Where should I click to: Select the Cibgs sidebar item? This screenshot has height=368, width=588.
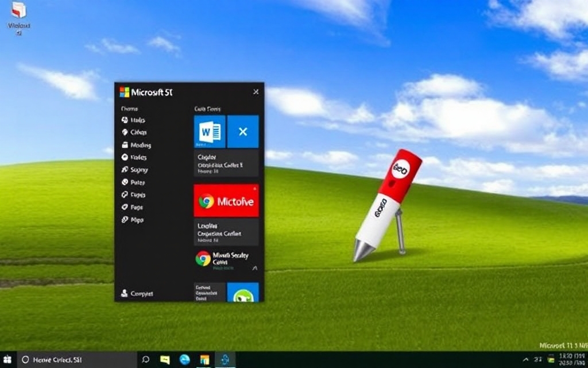point(134,132)
